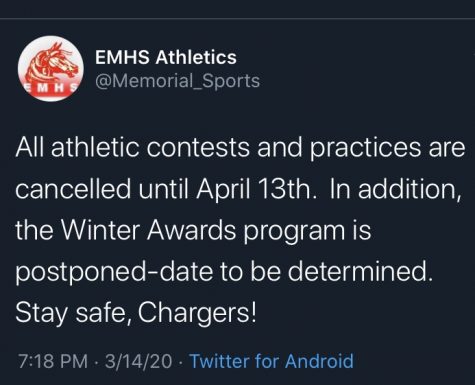This screenshot has height=385, width=475.
Task: Click the word 'practices' in tweet body
Action: click(365, 149)
